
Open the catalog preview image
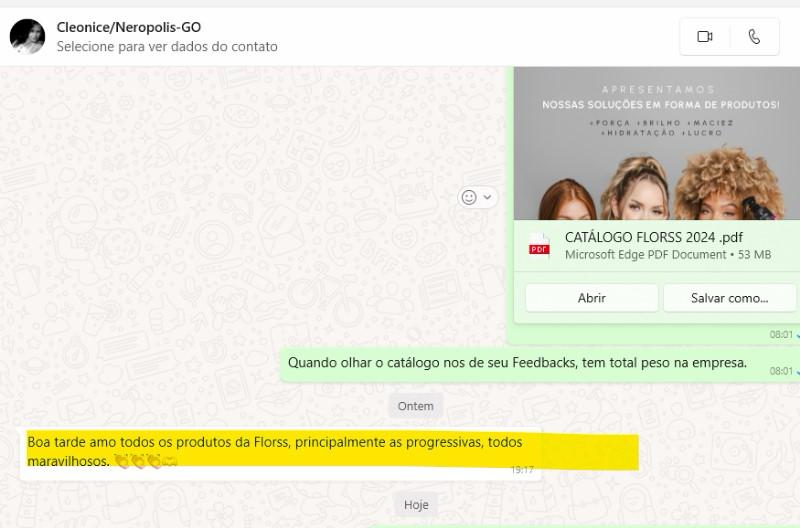pyautogui.click(x=657, y=143)
